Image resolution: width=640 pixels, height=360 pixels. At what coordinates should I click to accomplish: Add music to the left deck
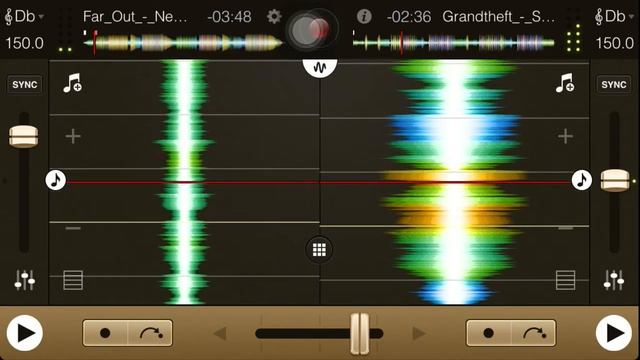(x=73, y=83)
